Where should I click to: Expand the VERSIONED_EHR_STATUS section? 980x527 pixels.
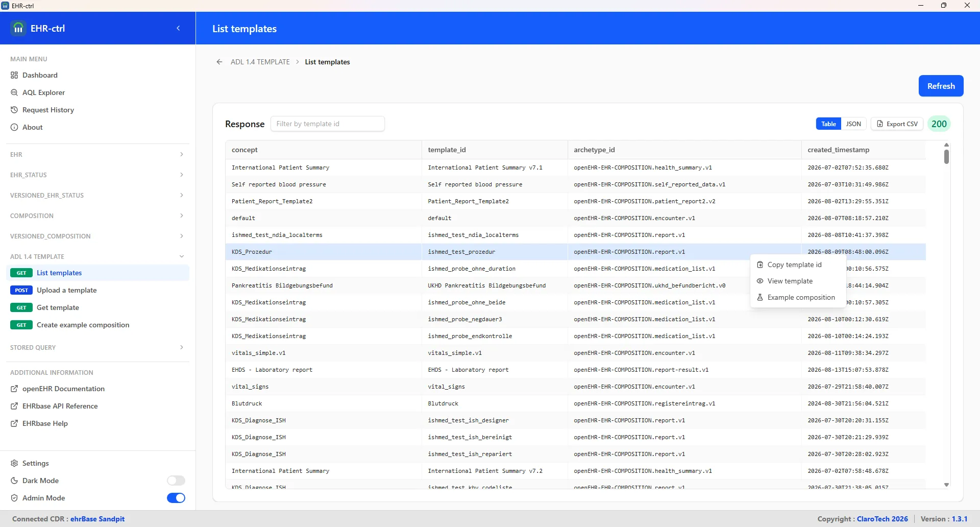[97, 195]
